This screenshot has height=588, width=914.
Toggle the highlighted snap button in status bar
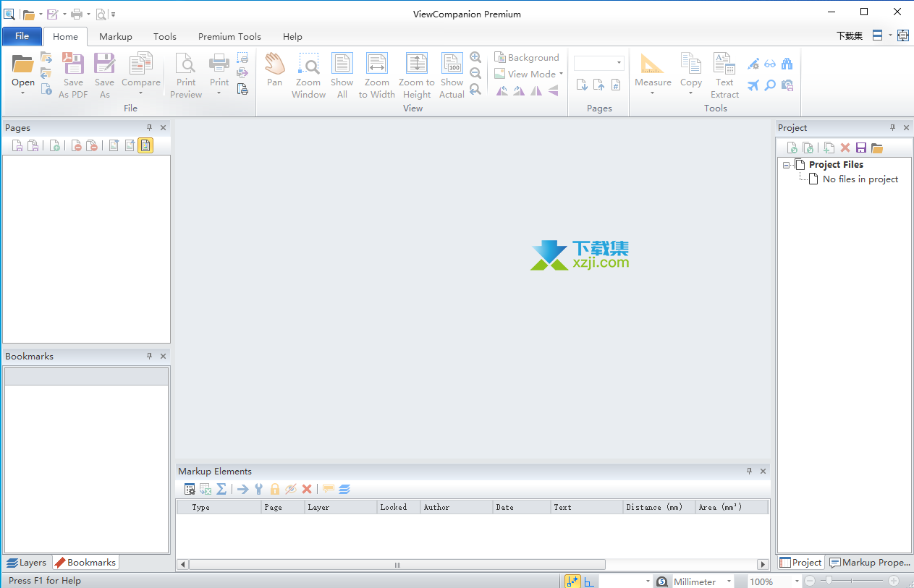[x=572, y=581]
